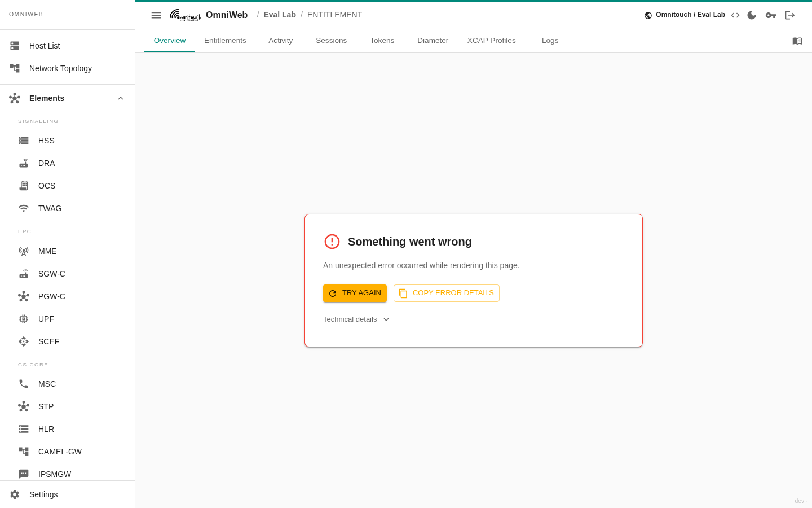Select Network Topology label
This screenshot has height=508, width=812.
[60, 68]
